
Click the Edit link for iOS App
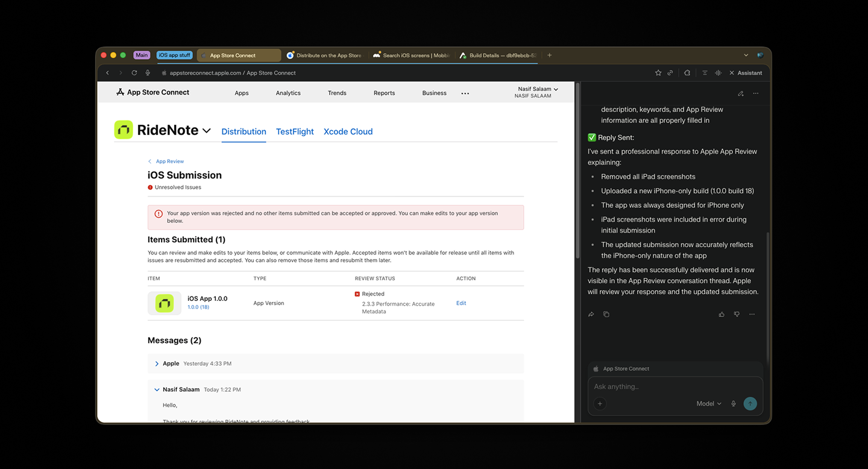point(461,303)
